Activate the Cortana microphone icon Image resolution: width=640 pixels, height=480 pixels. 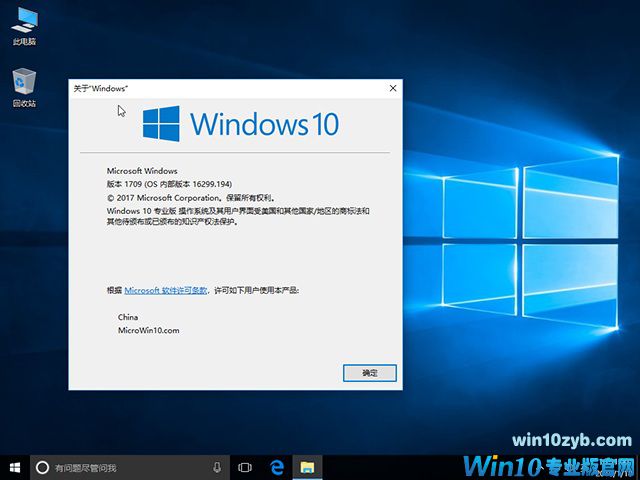(x=217, y=467)
